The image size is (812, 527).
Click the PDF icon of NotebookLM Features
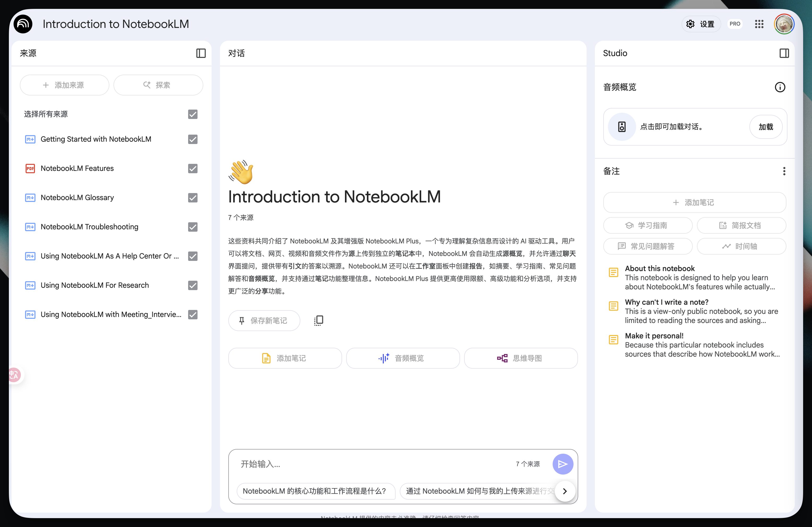pos(30,169)
